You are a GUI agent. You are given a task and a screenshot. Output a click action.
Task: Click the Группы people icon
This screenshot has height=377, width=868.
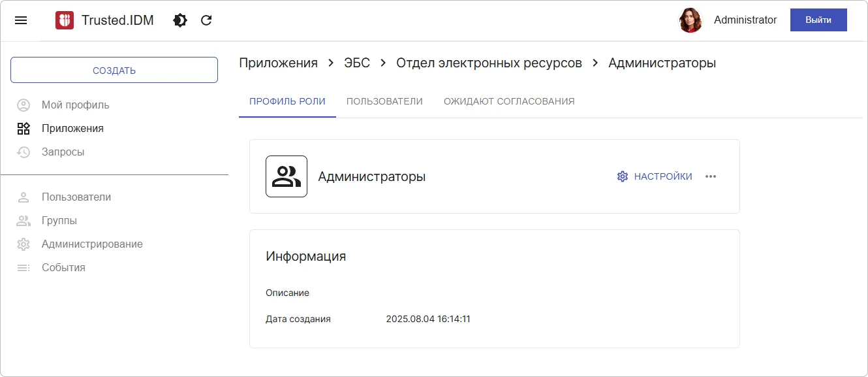[x=23, y=220]
